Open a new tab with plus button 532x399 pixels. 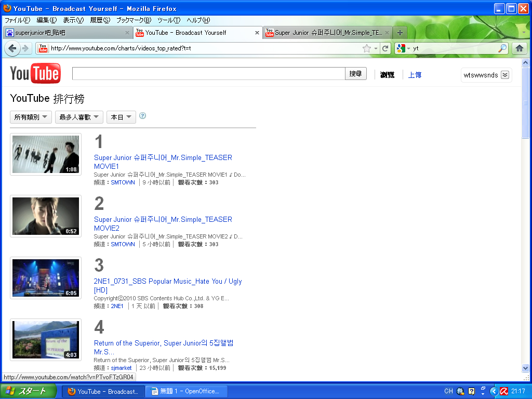(400, 33)
